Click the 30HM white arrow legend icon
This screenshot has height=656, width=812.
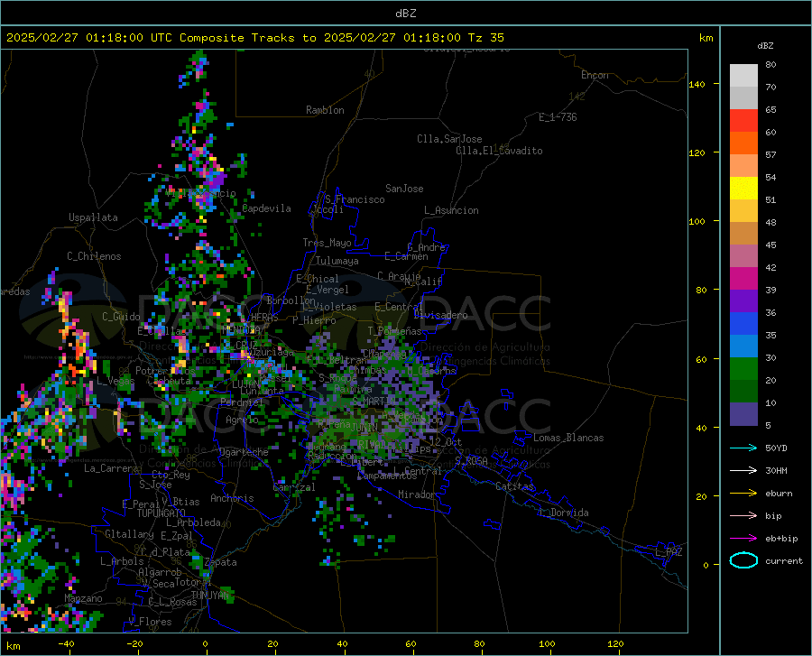743,471
